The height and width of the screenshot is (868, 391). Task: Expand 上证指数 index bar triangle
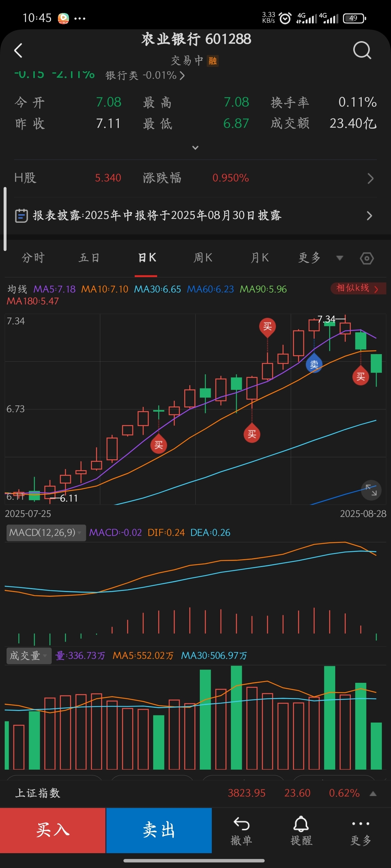pyautogui.click(x=373, y=793)
